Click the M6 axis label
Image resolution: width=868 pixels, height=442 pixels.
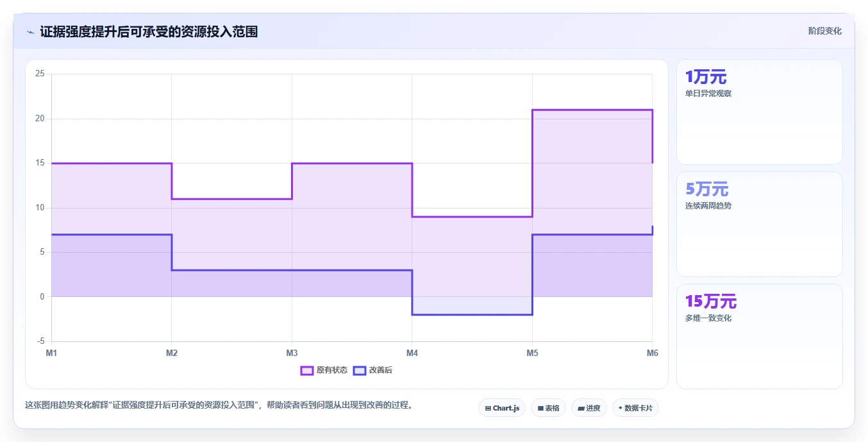click(x=652, y=353)
